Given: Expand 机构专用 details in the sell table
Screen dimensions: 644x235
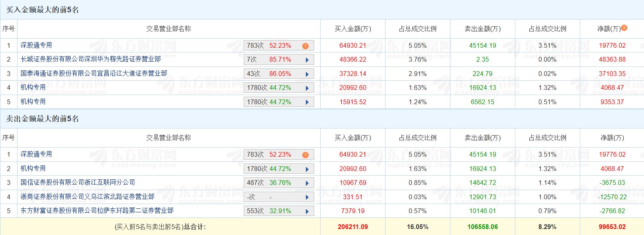Looking at the screenshot, I should pos(307,169).
